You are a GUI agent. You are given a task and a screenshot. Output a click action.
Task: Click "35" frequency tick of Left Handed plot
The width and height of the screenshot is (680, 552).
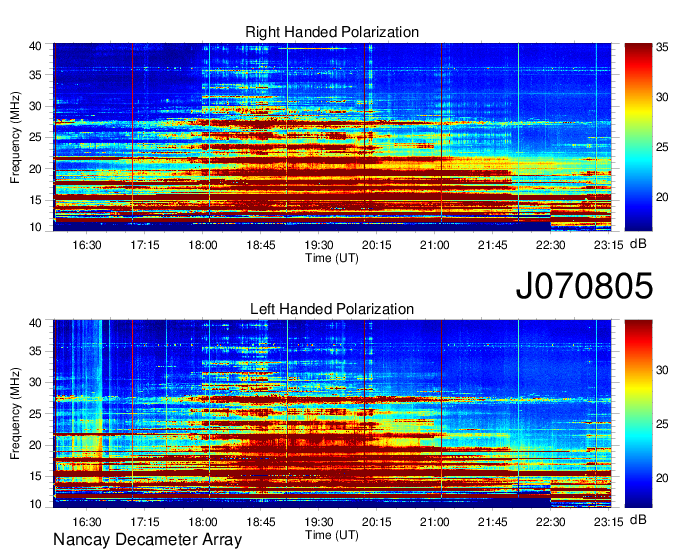(x=35, y=351)
